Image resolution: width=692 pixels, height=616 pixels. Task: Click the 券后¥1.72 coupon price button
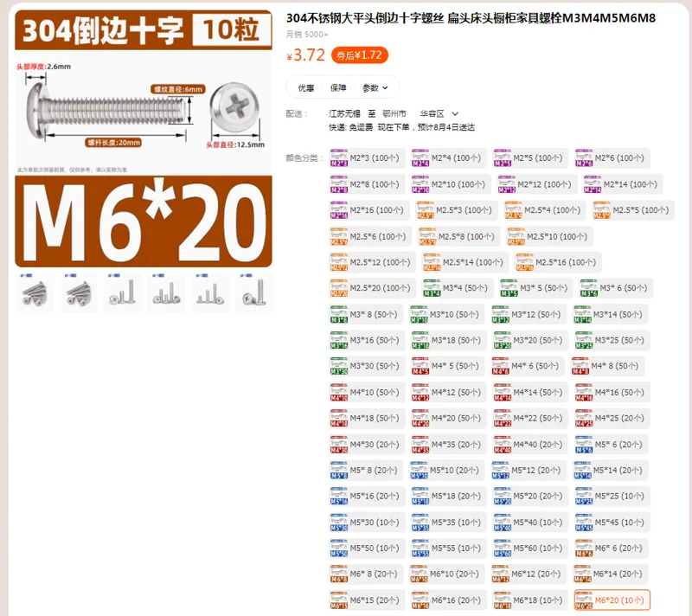point(359,55)
